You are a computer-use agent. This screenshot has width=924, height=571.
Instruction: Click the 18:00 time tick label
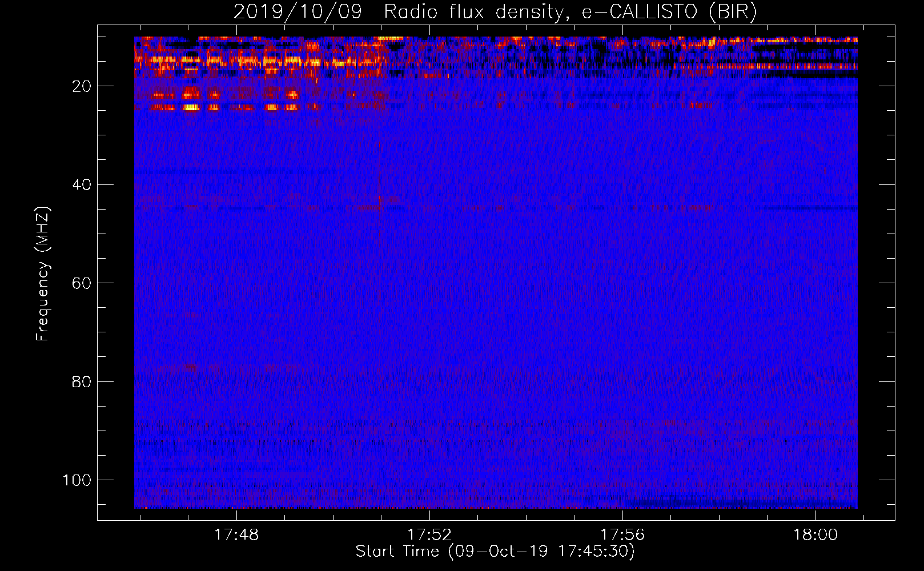pyautogui.click(x=815, y=534)
